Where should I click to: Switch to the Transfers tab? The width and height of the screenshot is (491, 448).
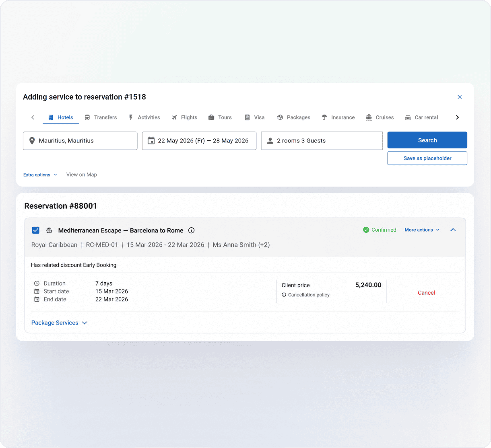click(x=101, y=117)
